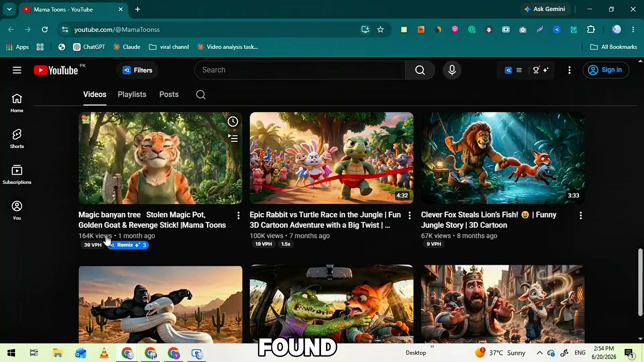
Task: Switch to the Videos tab
Action: click(x=95, y=94)
